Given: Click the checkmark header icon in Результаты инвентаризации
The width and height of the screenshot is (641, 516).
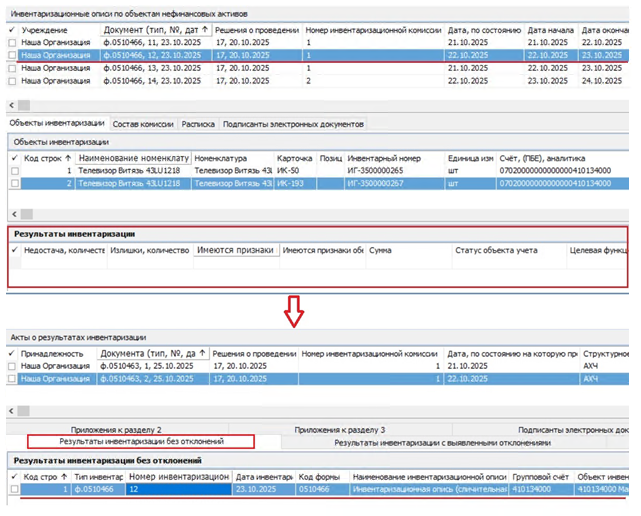Looking at the screenshot, I should (14, 250).
